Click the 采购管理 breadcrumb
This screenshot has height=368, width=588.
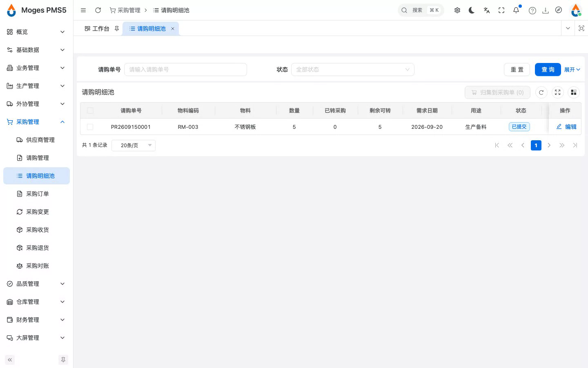point(125,10)
